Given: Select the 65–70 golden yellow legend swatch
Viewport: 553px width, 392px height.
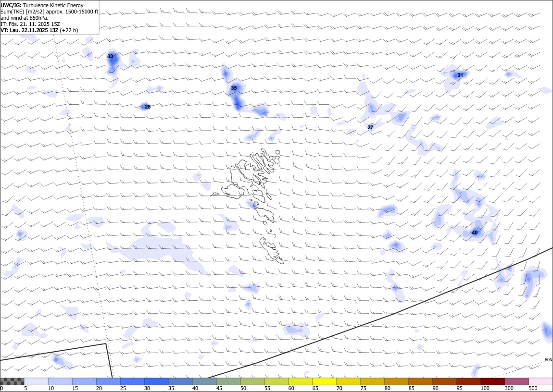Looking at the screenshot, I should [324, 381].
